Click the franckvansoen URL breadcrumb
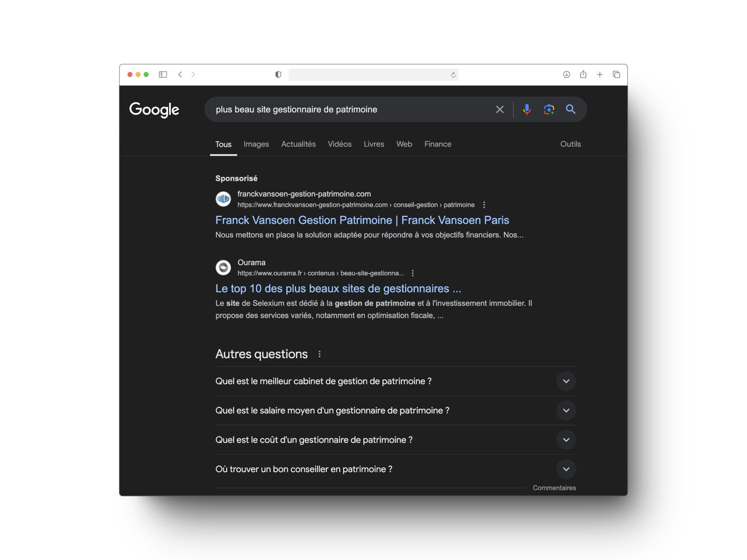Screen dimensions: 747x560 pyautogui.click(x=356, y=205)
